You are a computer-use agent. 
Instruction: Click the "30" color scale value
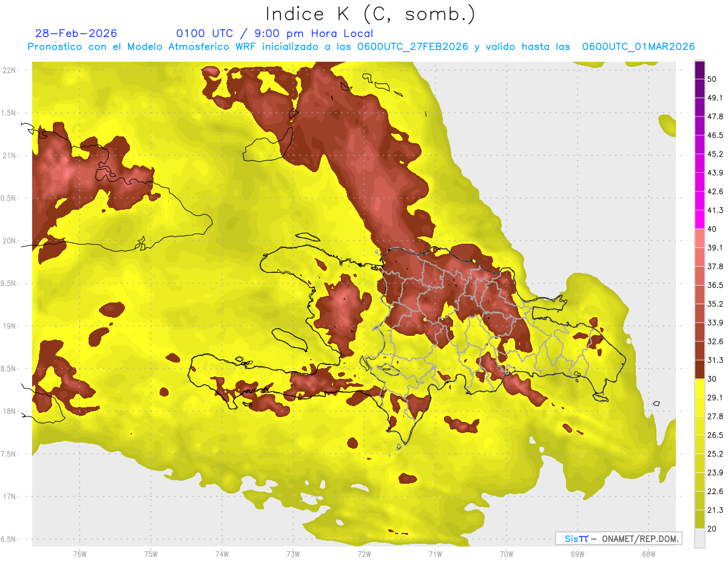(712, 378)
